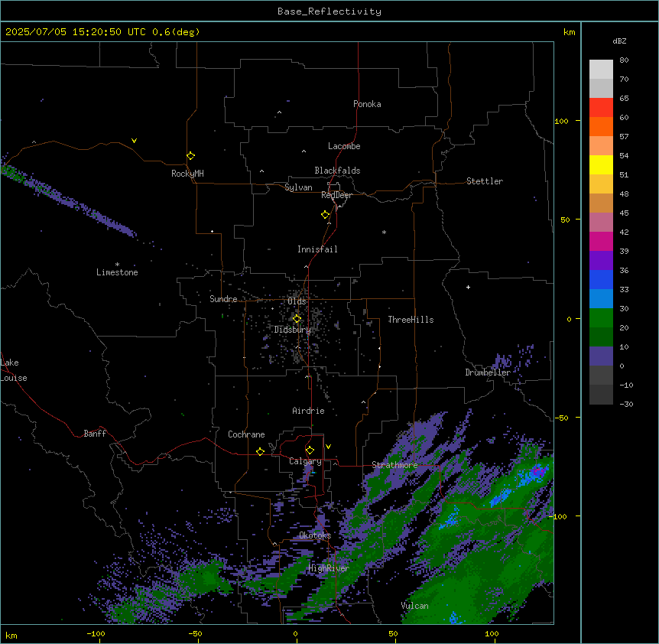Click the yellow V marker east of Calgary
The image size is (659, 644).
tap(328, 447)
